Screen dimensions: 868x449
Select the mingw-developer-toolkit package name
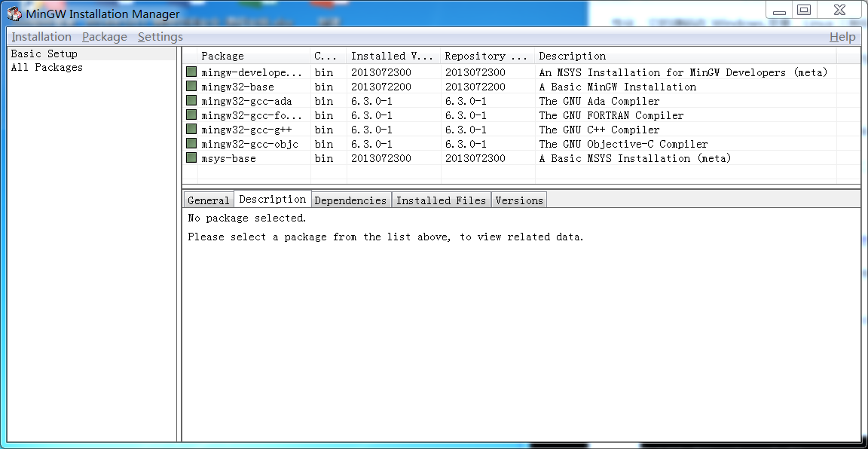tap(252, 72)
